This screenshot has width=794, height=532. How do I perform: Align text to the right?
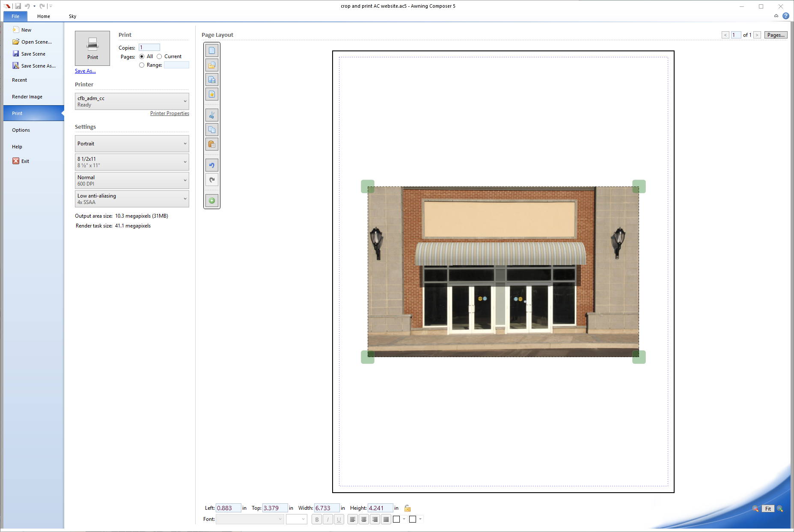(x=375, y=519)
